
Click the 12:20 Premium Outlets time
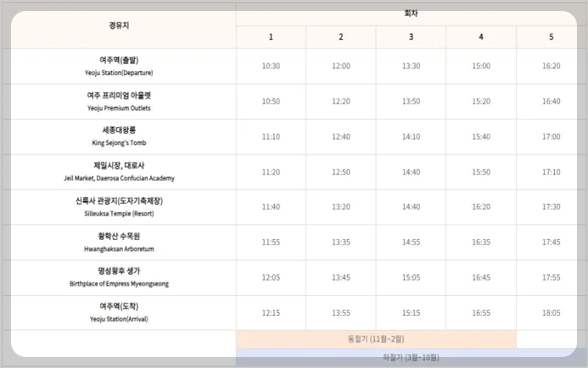[341, 102]
